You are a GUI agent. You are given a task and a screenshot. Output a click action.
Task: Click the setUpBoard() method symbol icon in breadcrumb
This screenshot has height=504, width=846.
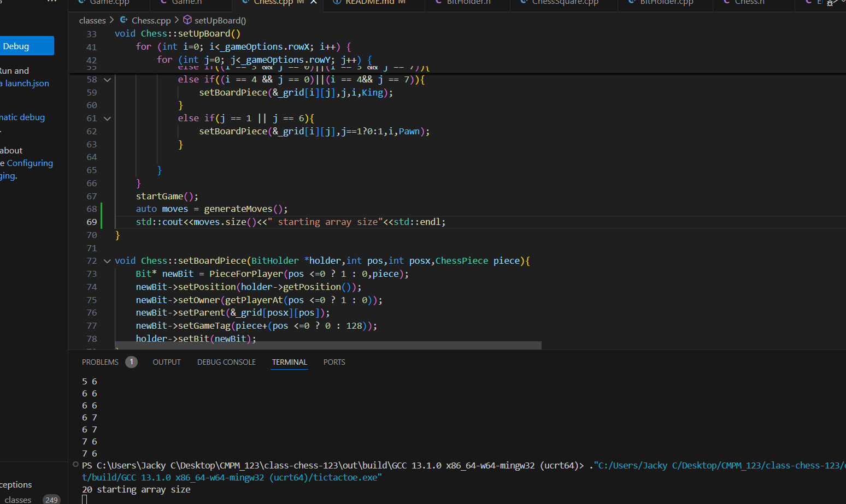click(187, 20)
